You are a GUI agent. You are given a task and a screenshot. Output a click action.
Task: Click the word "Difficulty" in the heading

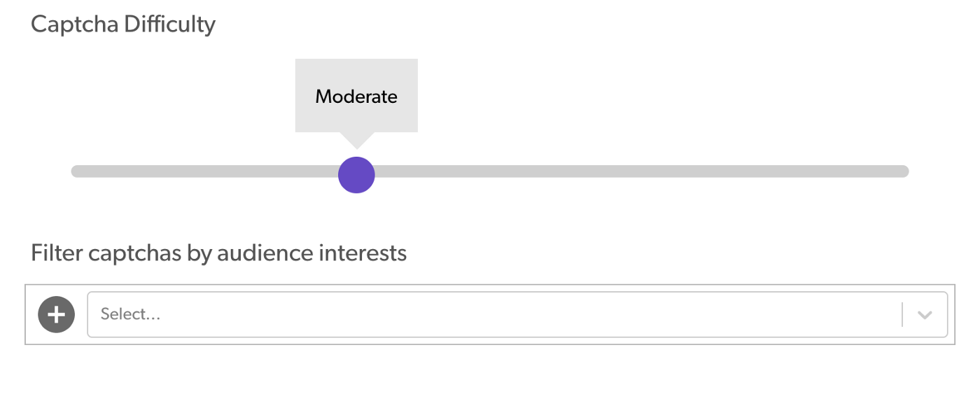pyautogui.click(x=169, y=24)
